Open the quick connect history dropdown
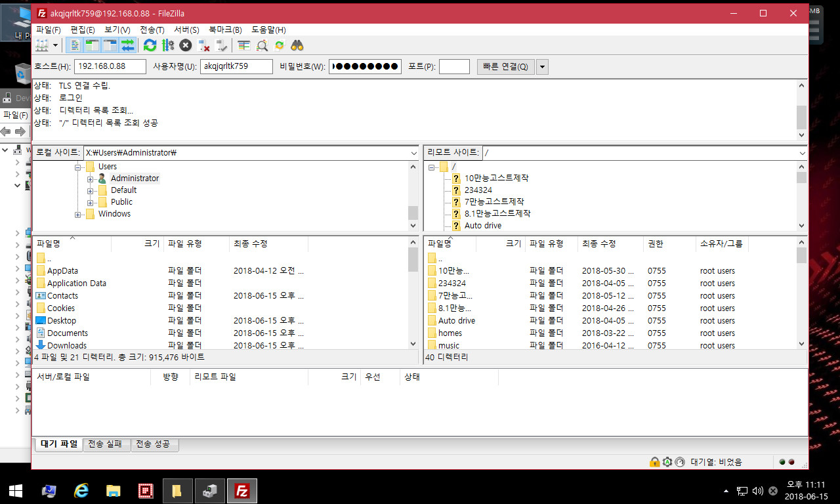Viewport: 840px width, 504px height. tap(542, 66)
